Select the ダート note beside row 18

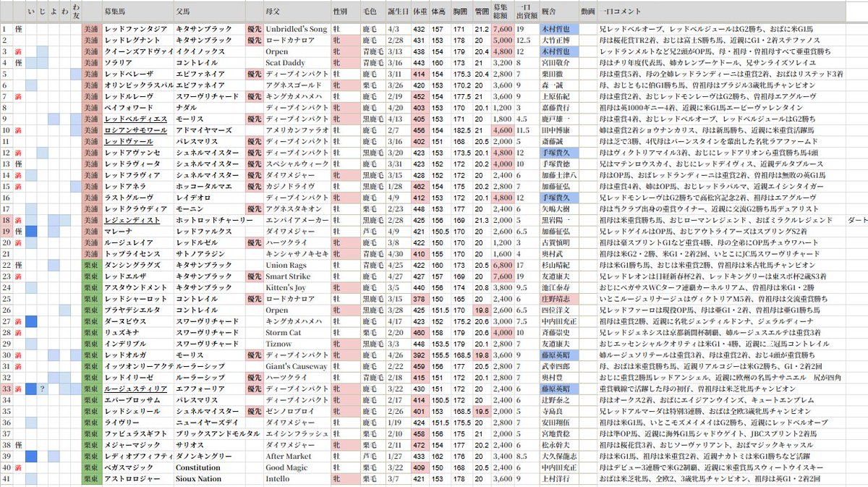(x=858, y=220)
